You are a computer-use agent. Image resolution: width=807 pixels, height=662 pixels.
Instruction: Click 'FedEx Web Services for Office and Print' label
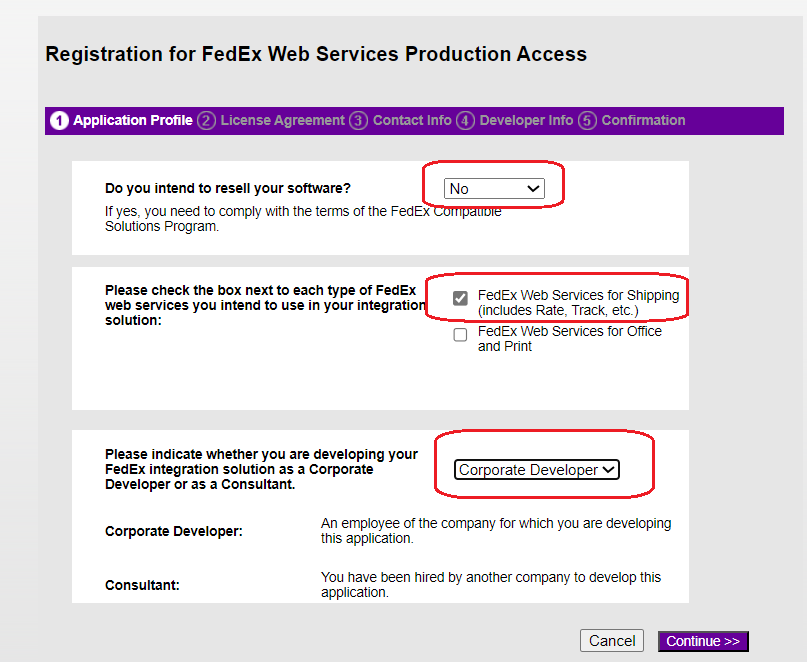(570, 339)
